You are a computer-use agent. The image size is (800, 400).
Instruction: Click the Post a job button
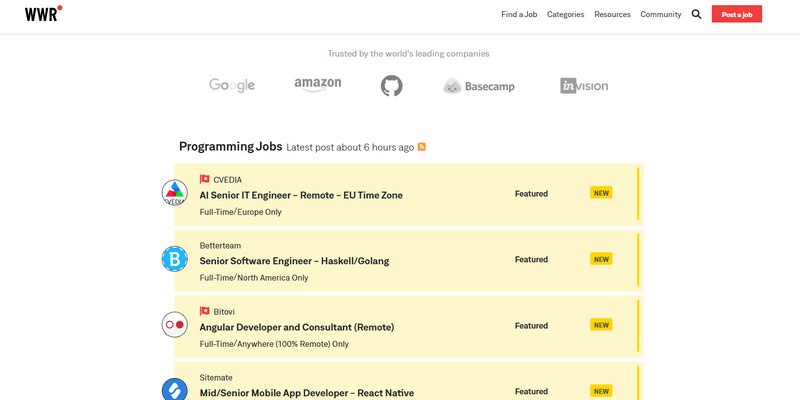tap(737, 14)
